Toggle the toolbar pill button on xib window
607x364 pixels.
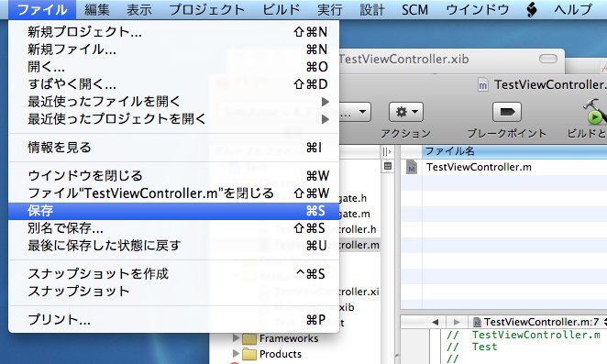click(x=547, y=59)
